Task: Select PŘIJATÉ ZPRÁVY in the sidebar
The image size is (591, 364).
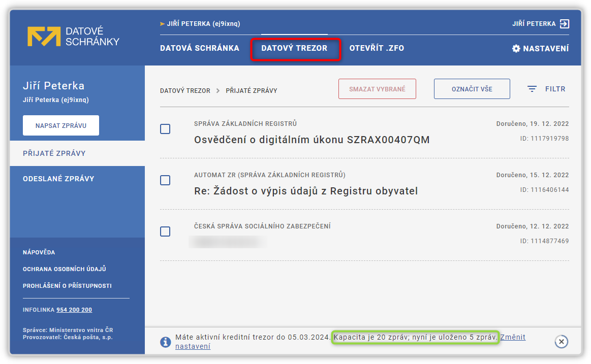Action: click(x=77, y=153)
